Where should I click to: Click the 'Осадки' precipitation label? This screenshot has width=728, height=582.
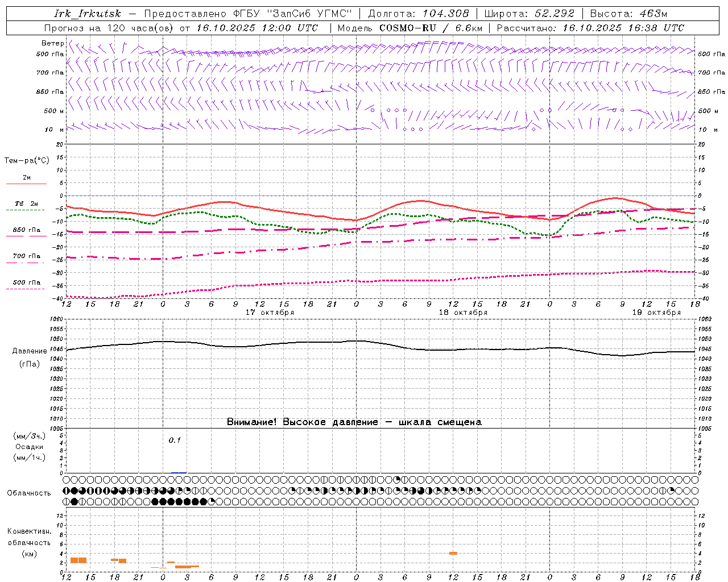29,447
